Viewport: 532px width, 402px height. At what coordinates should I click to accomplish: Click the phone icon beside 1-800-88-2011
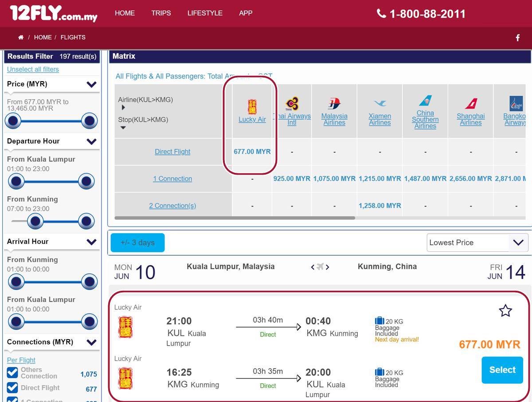(x=381, y=14)
